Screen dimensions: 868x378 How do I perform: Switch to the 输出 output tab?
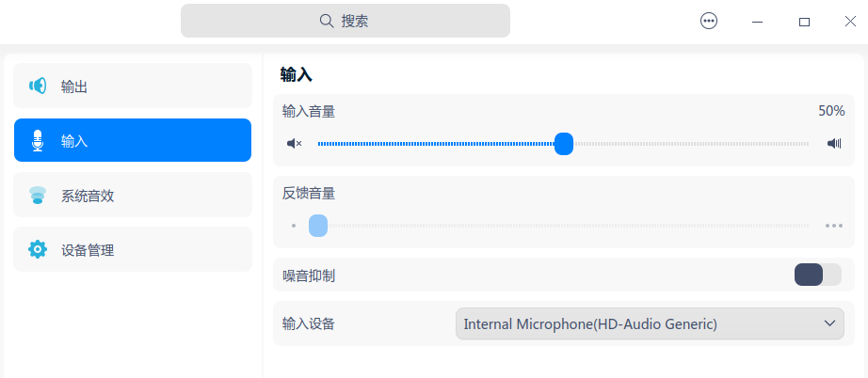pyautogui.click(x=133, y=87)
